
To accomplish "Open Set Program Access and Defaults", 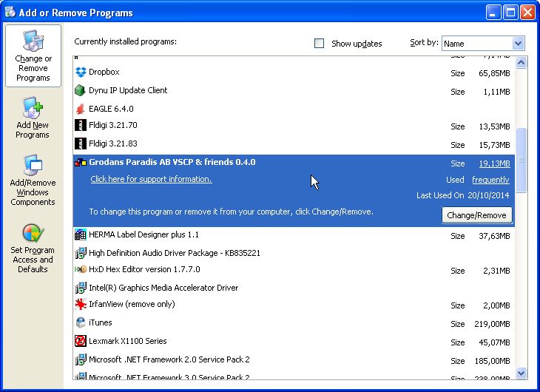I will click(33, 249).
